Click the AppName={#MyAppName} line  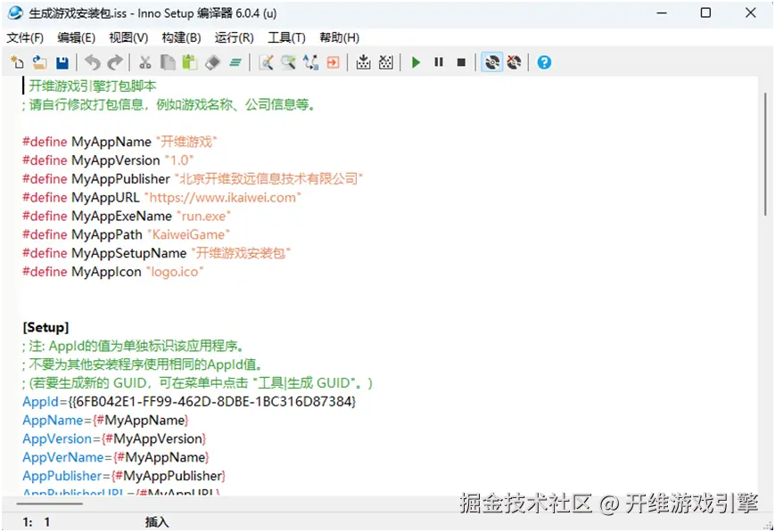point(105,421)
